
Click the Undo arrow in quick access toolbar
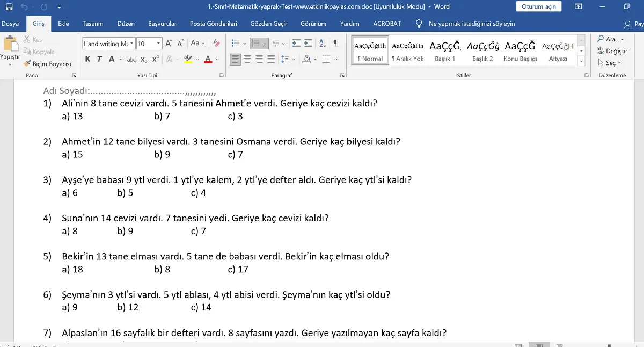[24, 7]
